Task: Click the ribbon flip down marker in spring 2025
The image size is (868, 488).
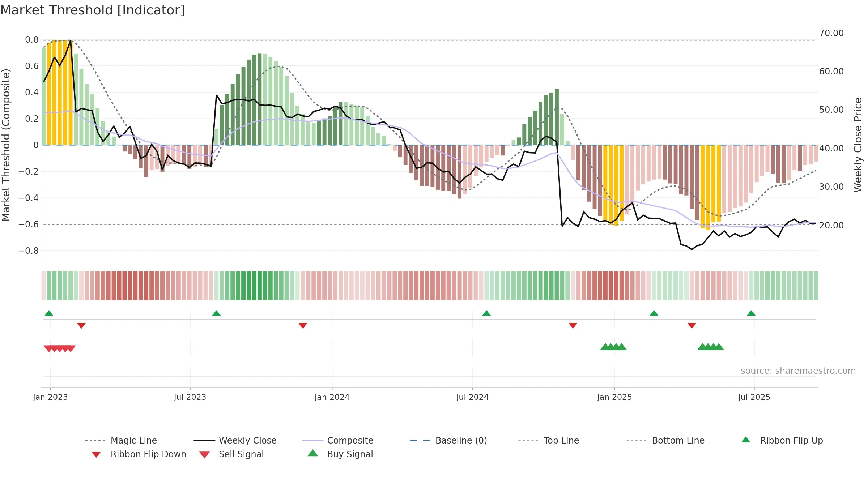Action: click(x=692, y=326)
